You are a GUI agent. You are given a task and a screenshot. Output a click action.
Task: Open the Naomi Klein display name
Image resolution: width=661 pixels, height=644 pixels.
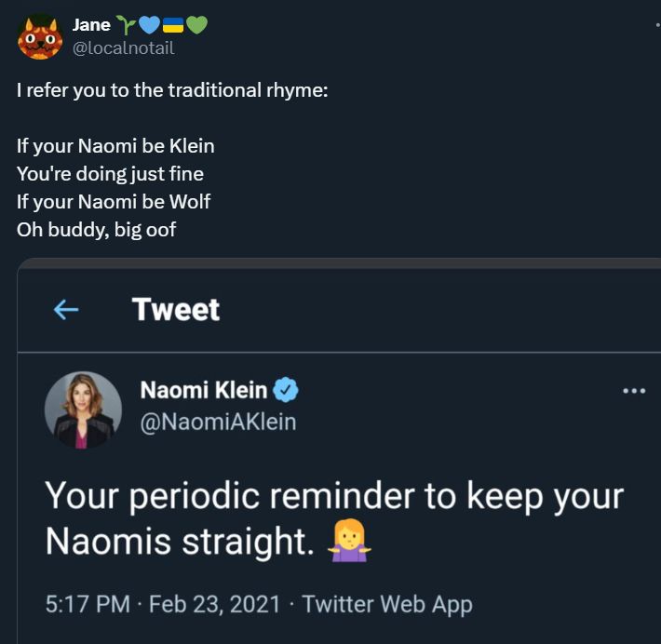tap(204, 390)
